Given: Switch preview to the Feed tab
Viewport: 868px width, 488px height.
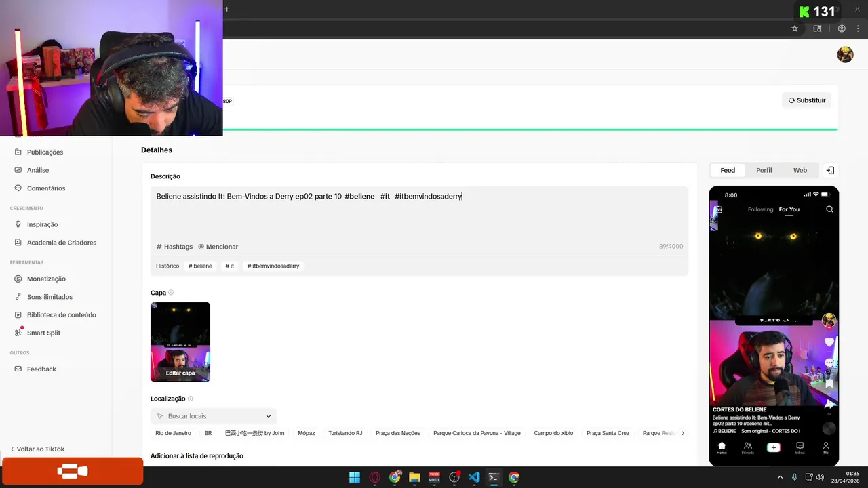Looking at the screenshot, I should (728, 170).
